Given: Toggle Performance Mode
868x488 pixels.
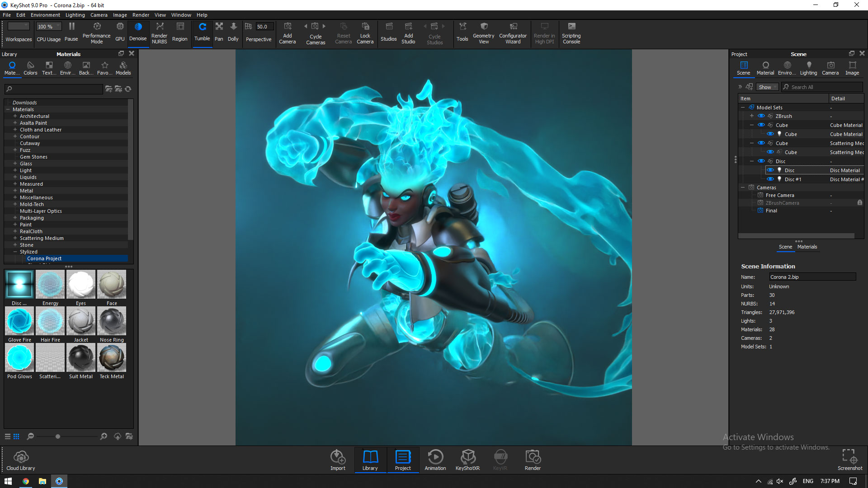Looking at the screenshot, I should coord(96,32).
